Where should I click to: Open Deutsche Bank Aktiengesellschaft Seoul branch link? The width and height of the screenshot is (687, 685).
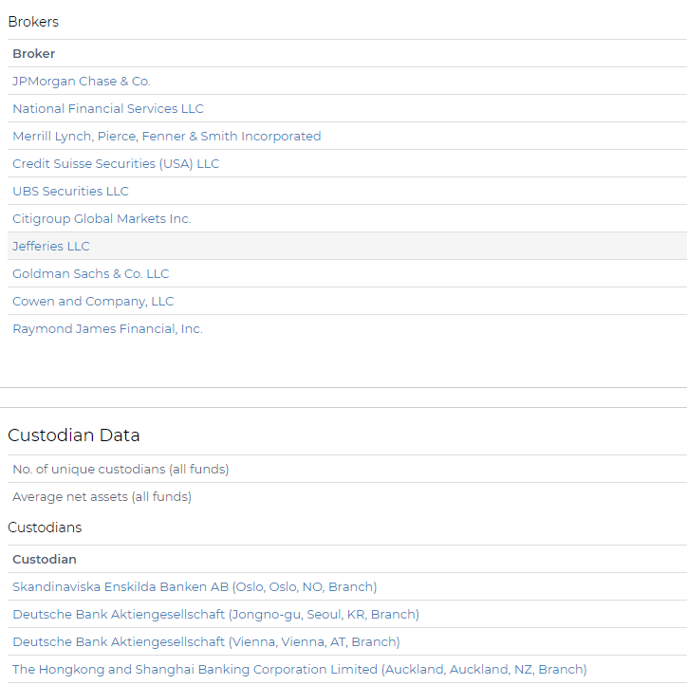[216, 614]
